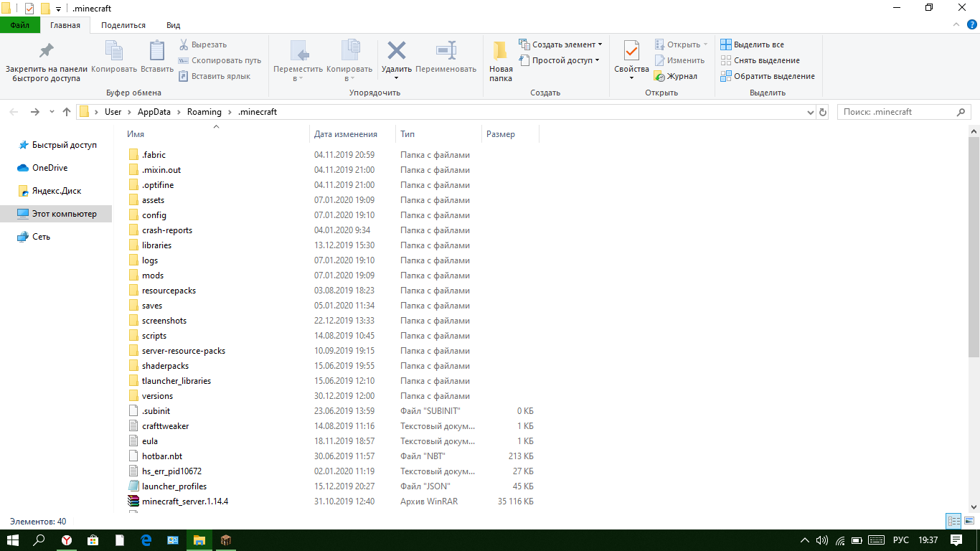Switch to Details view layout button
The image size is (980, 551).
[953, 522]
